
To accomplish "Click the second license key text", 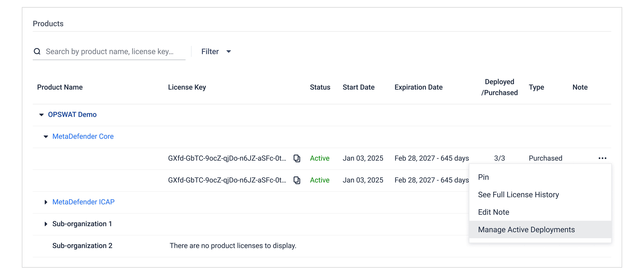I will (227, 180).
